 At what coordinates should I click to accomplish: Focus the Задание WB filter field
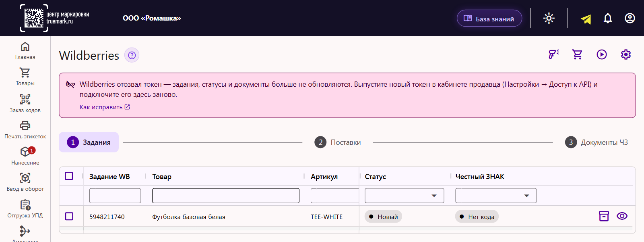115,196
